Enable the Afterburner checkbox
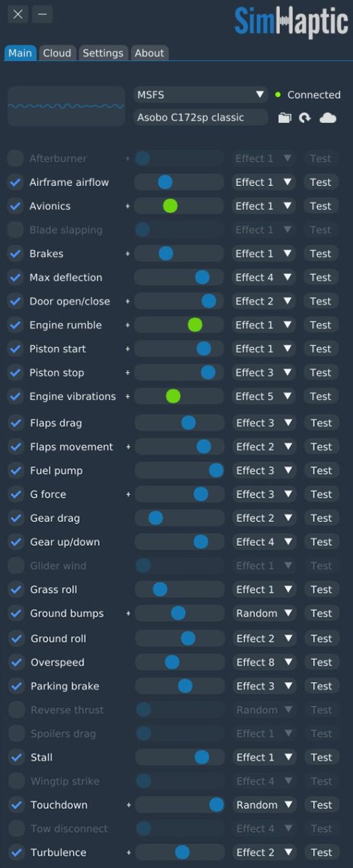This screenshot has height=868, width=353. [x=15, y=159]
